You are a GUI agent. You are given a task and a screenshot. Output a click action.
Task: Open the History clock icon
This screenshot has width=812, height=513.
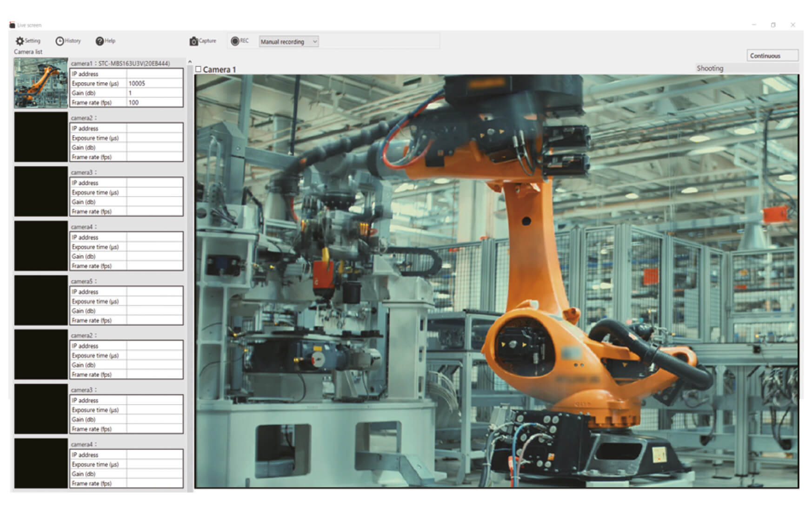click(60, 41)
